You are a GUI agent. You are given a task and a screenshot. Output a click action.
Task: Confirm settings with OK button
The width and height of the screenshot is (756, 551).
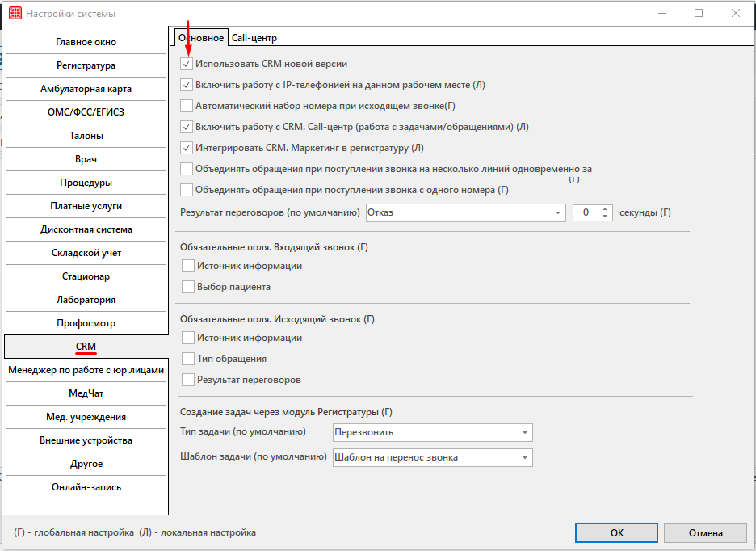click(x=616, y=532)
